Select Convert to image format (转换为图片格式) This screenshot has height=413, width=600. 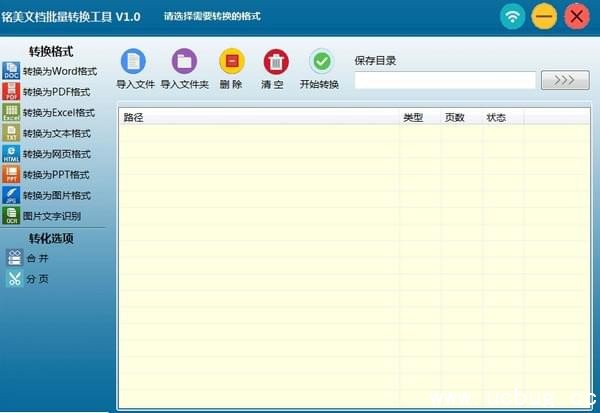click(x=56, y=195)
